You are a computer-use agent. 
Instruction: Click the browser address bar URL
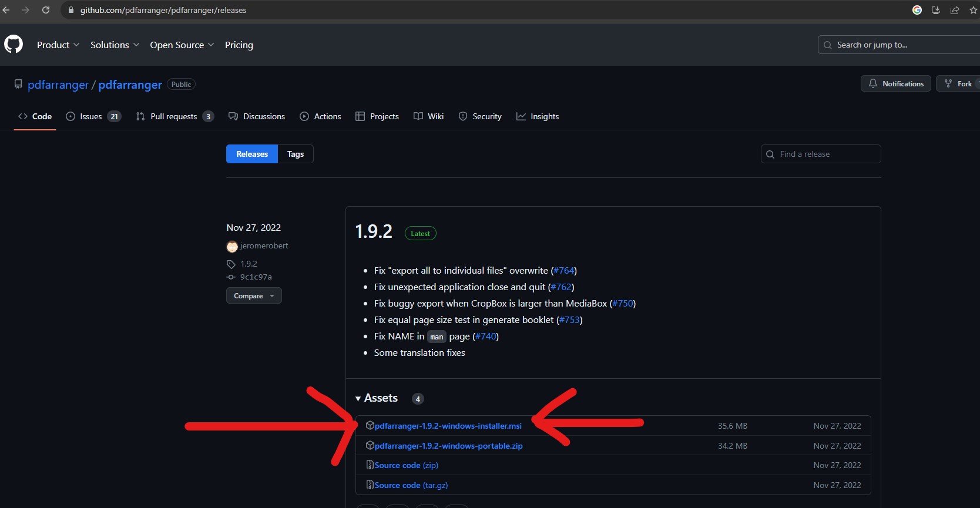click(163, 10)
